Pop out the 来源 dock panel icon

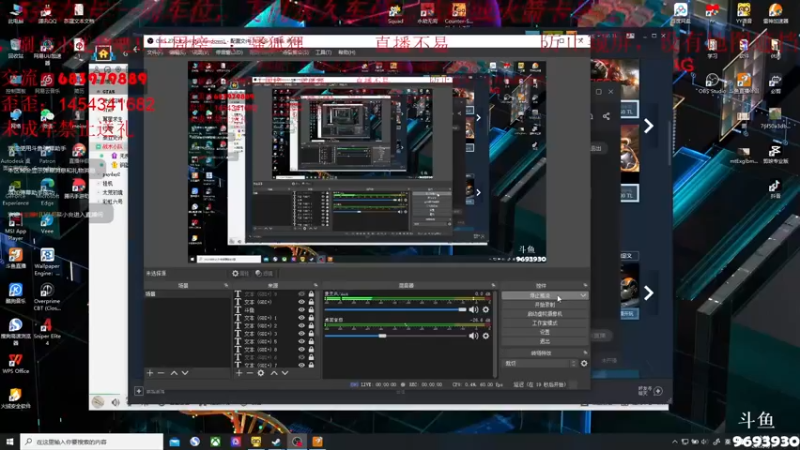(x=316, y=285)
